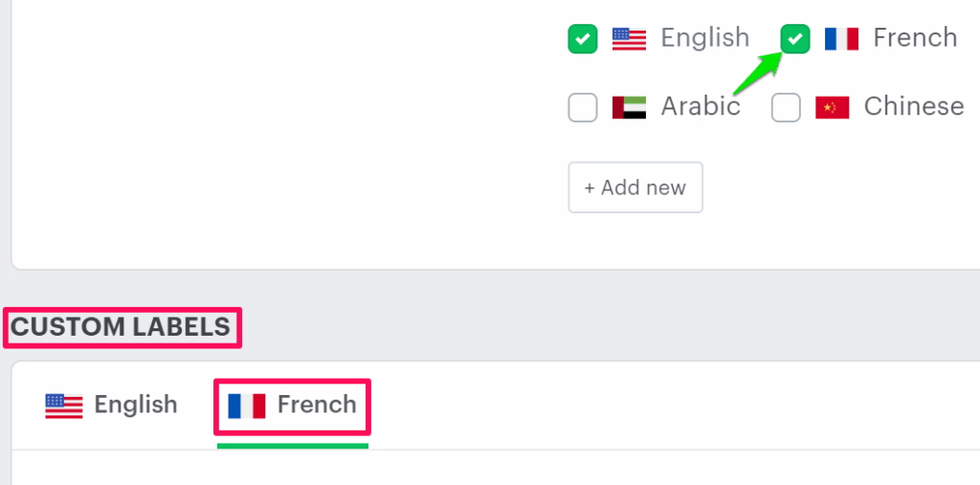Click the French flag beside French checkbox
The image size is (980, 485).
(x=841, y=38)
